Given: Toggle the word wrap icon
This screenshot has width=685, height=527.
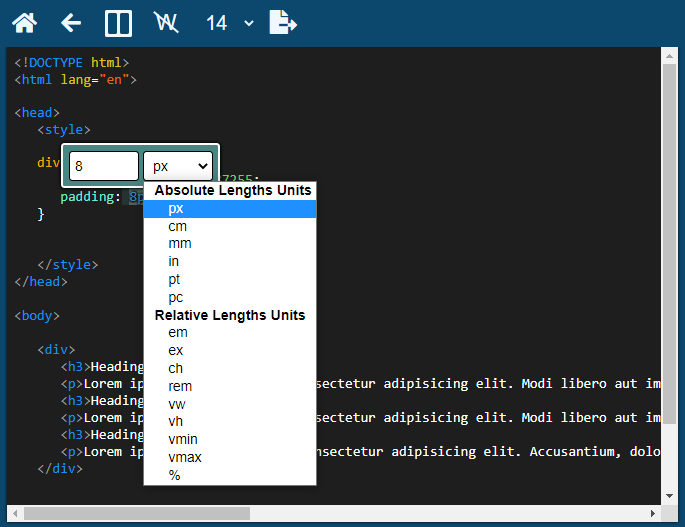Looking at the screenshot, I should [166, 22].
